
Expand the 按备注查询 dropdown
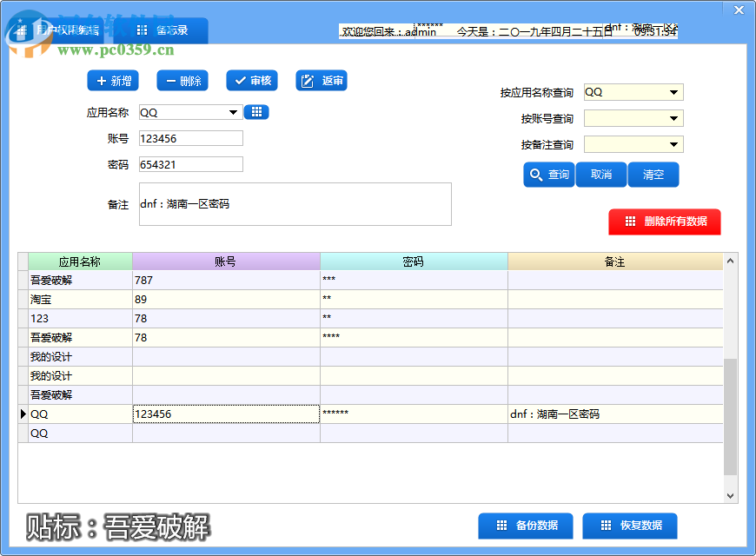[673, 143]
